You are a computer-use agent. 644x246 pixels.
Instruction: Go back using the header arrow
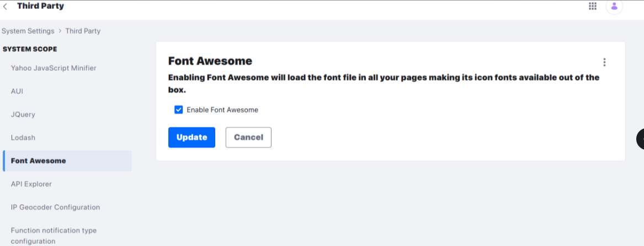click(5, 7)
